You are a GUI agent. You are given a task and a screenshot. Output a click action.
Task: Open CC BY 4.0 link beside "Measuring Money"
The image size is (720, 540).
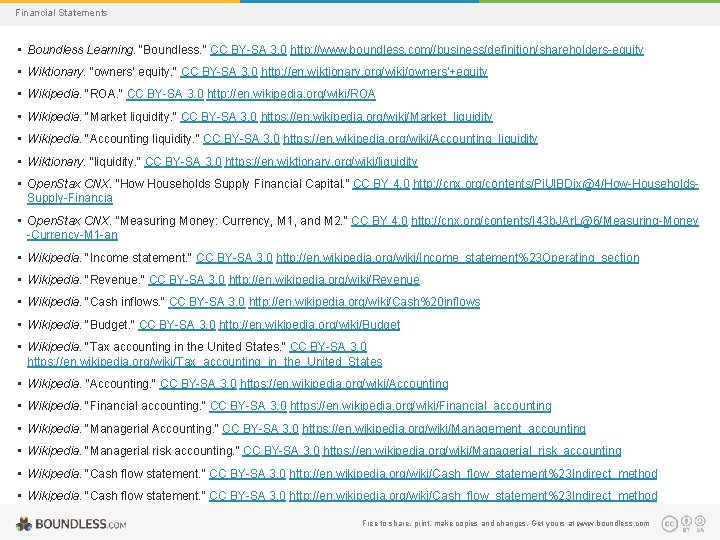(380, 221)
